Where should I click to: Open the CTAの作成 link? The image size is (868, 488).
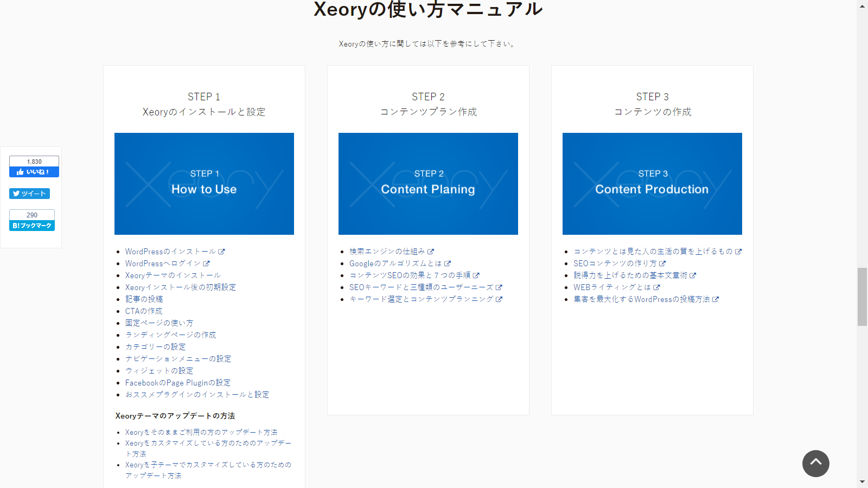pos(144,311)
